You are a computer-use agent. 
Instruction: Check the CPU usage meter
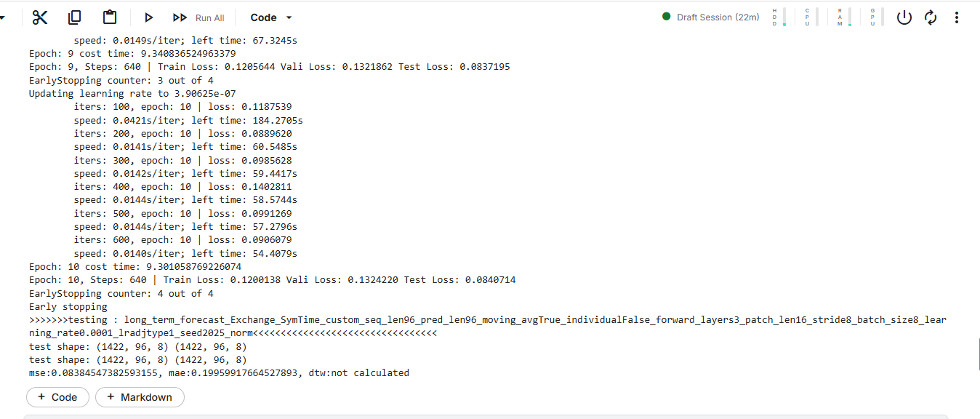click(811, 17)
